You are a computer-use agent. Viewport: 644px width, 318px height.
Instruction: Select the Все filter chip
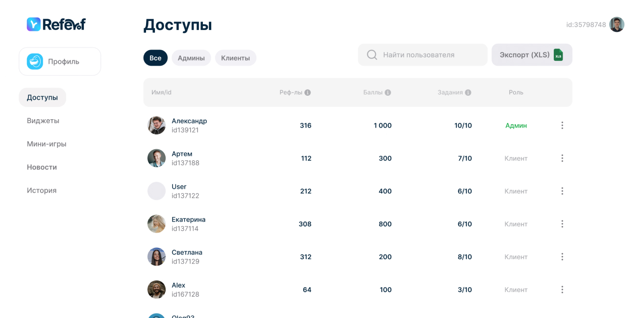[155, 57]
